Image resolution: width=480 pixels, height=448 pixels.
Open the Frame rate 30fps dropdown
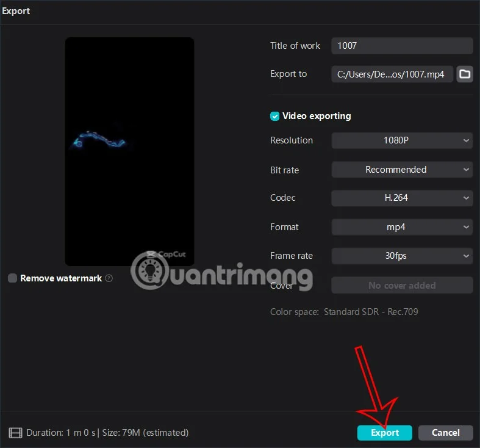402,256
